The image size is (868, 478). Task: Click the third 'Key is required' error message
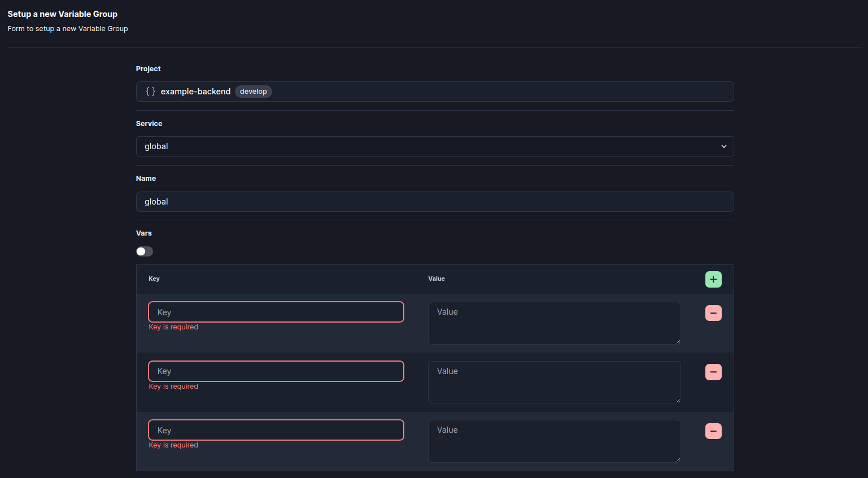[173, 445]
